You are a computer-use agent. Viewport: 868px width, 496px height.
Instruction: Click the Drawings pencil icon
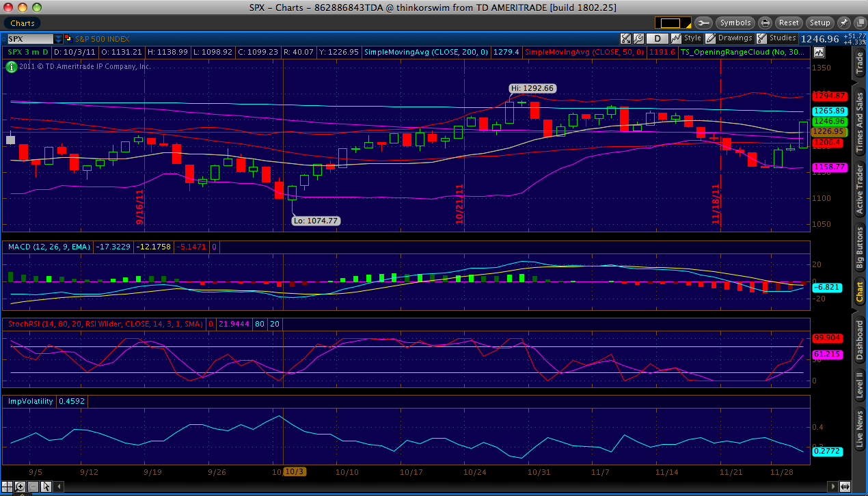pos(711,39)
